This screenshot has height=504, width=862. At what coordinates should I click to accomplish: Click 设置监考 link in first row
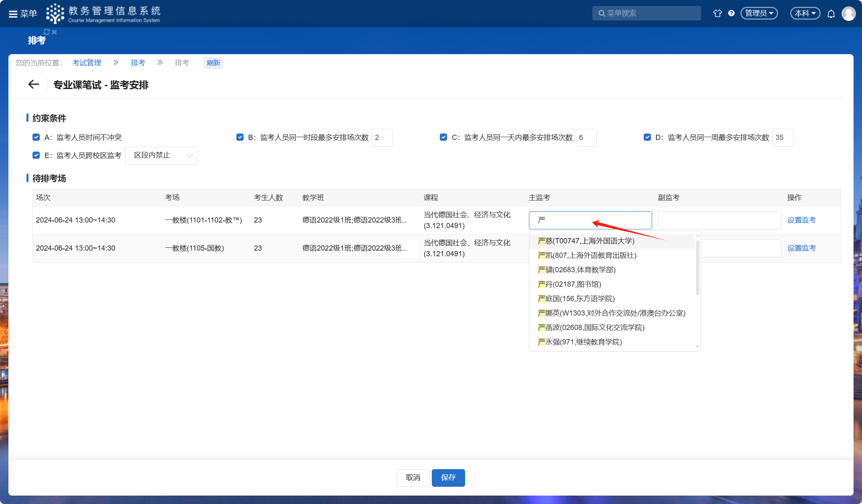click(801, 220)
